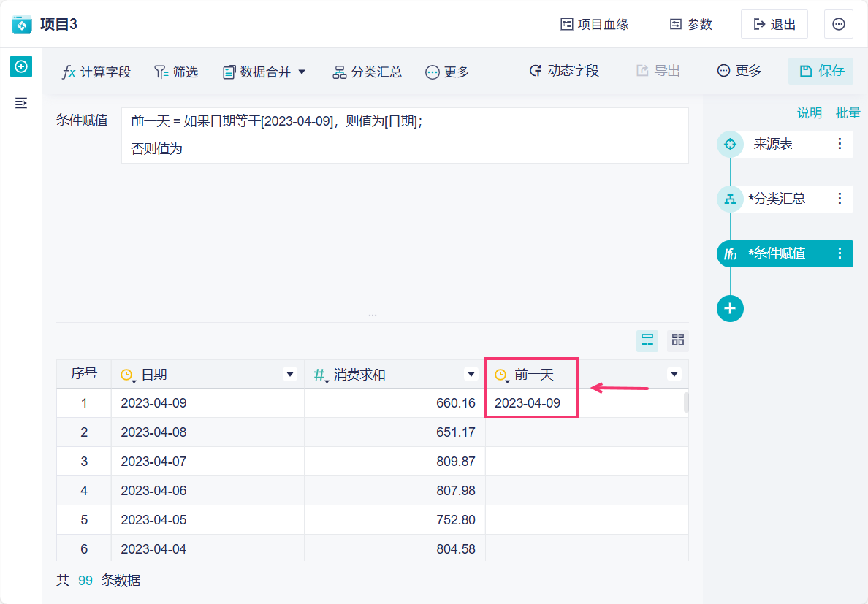Click the top-right ellipsis more options button

tap(839, 24)
